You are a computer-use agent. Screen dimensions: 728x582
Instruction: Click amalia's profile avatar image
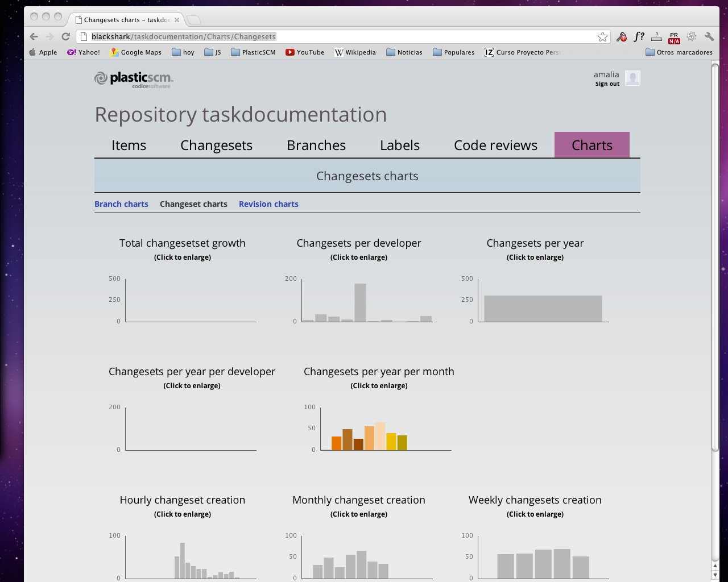pos(632,78)
